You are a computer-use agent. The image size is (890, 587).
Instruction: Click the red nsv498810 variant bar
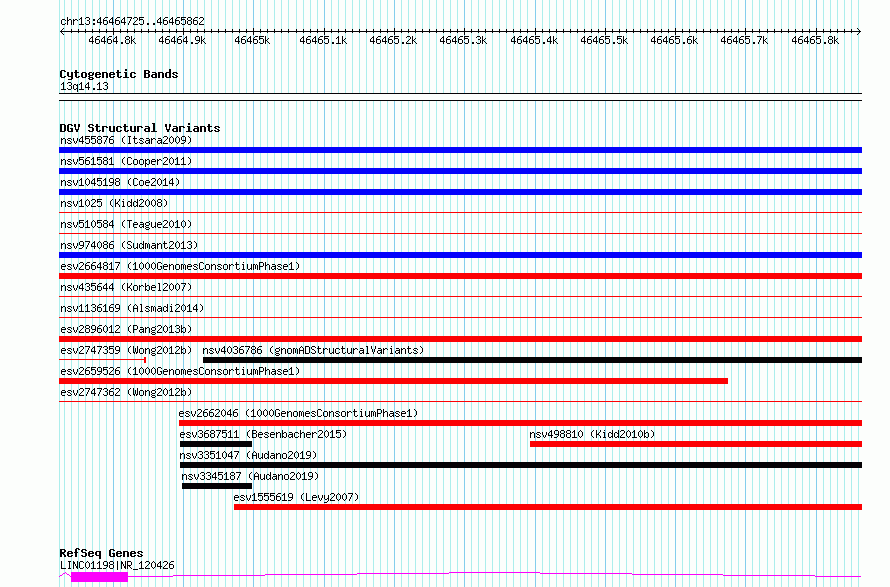pos(696,444)
